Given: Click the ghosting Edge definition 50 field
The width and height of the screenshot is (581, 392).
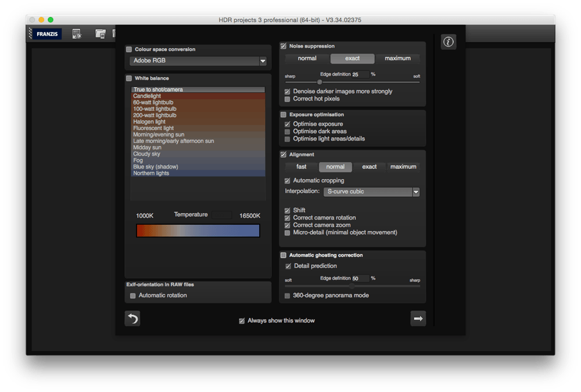Looking at the screenshot, I should (360, 278).
